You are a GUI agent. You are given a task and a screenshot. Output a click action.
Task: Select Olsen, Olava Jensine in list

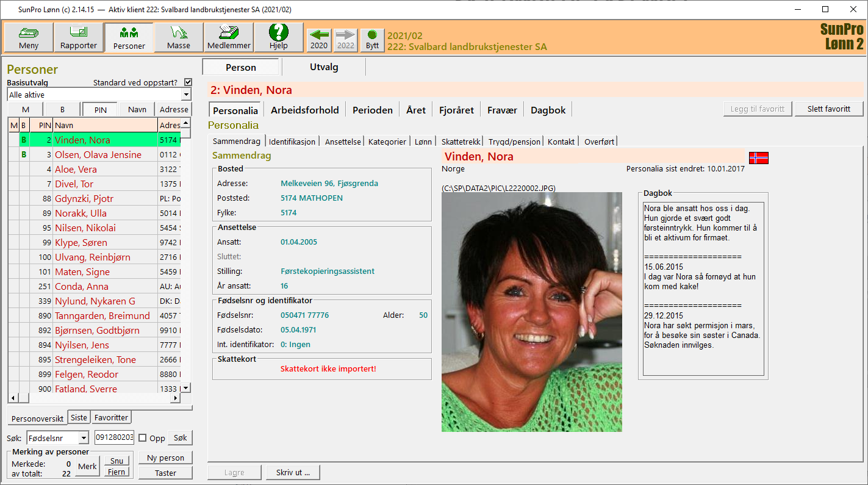coord(95,154)
